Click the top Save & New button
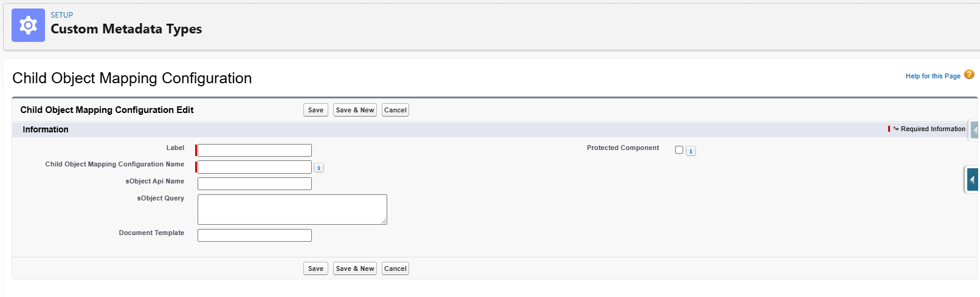The width and height of the screenshot is (980, 297). point(355,110)
